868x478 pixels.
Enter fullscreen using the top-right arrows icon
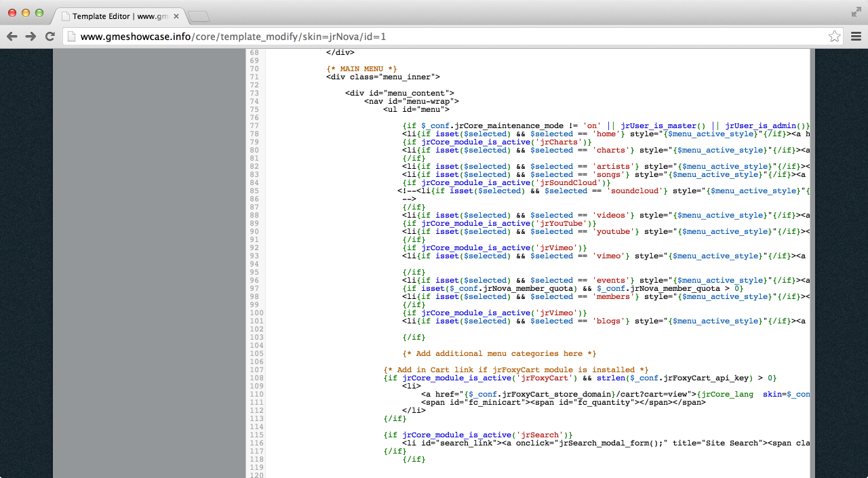point(856,12)
